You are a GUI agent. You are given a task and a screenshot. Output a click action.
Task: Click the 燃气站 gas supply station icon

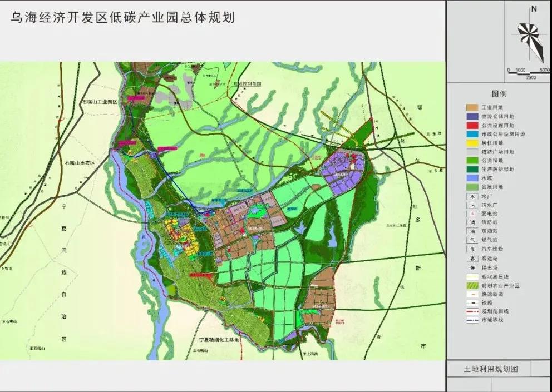[x=472, y=238]
